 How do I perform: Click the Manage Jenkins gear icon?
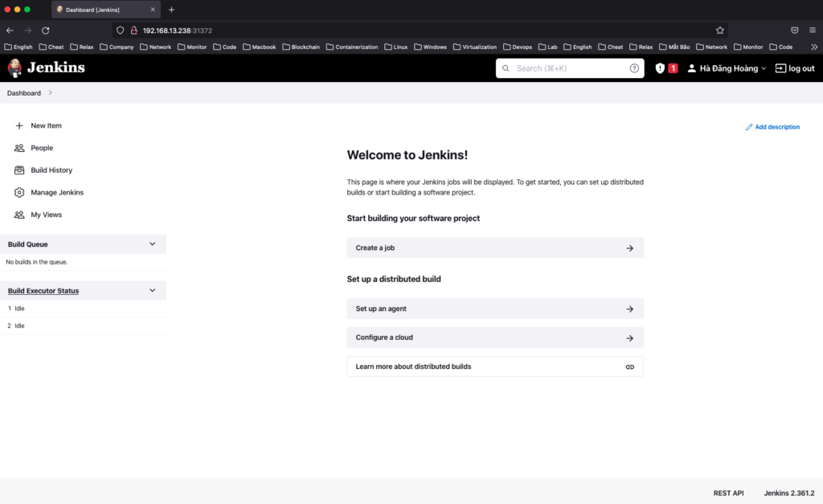19,193
